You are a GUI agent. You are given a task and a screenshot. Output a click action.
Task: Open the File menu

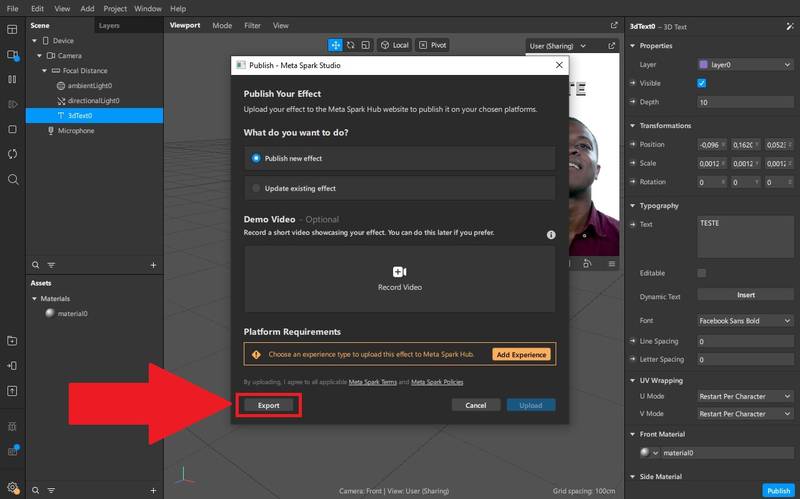(x=12, y=9)
